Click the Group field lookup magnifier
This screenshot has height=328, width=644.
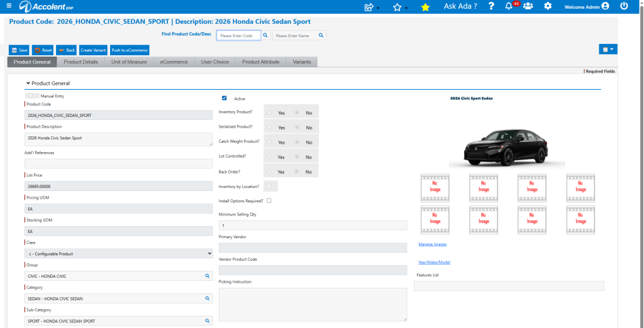[208, 276]
